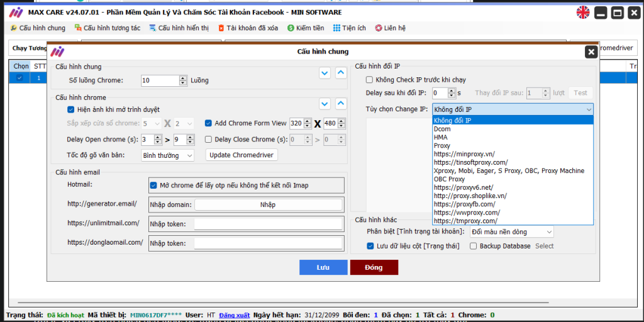Select HMA in the Change IP list
This screenshot has height=322, width=644.
coord(513,137)
